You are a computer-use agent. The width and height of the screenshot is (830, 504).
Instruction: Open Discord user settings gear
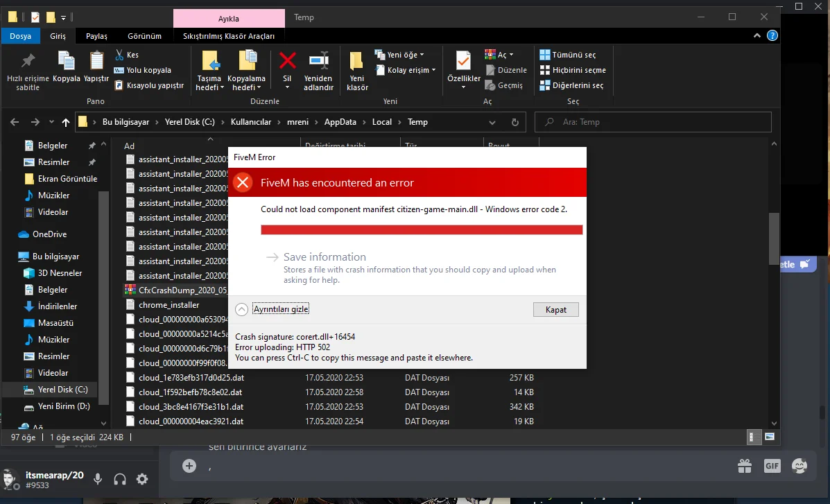point(142,479)
